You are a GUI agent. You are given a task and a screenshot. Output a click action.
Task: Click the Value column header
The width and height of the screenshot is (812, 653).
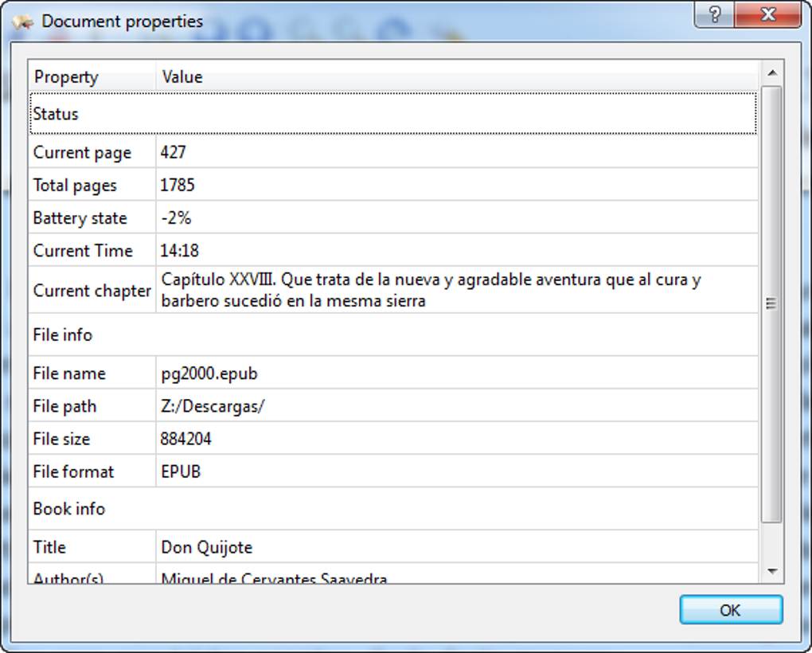[457, 77]
